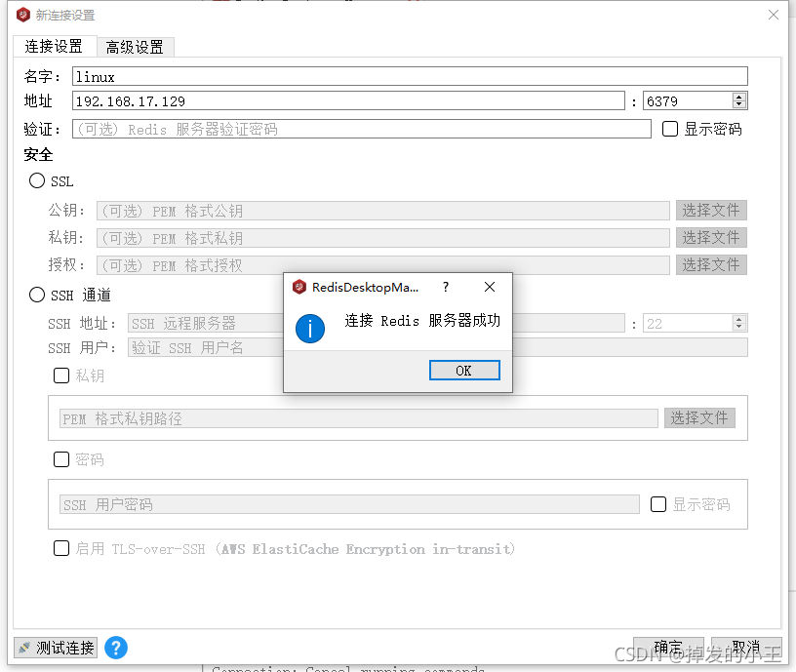This screenshot has height=672, width=796.
Task: Click the ? help button in popup title bar
Action: (x=446, y=288)
